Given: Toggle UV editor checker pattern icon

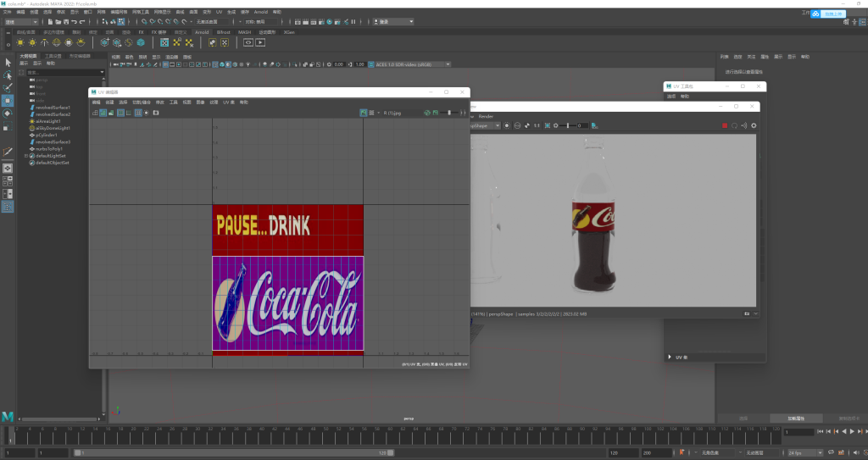Looking at the screenshot, I should coord(371,113).
